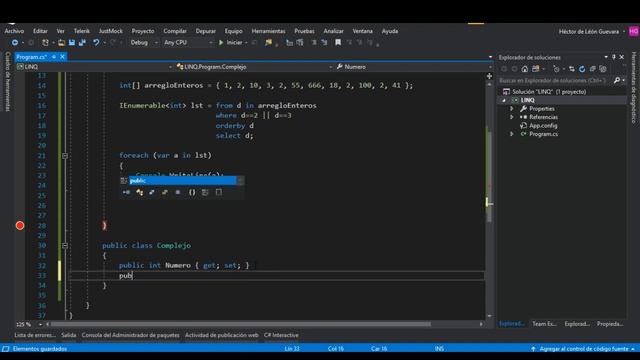Collapse the LINQ project node

[504, 100]
